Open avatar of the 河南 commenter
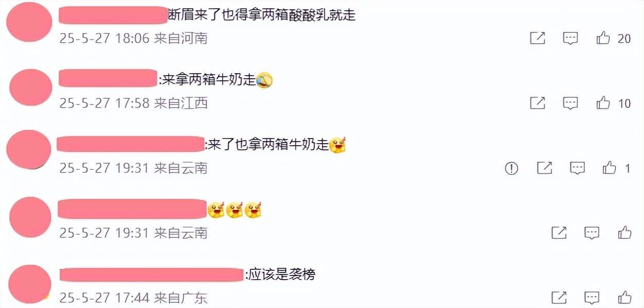The image size is (644, 308). tap(29, 22)
